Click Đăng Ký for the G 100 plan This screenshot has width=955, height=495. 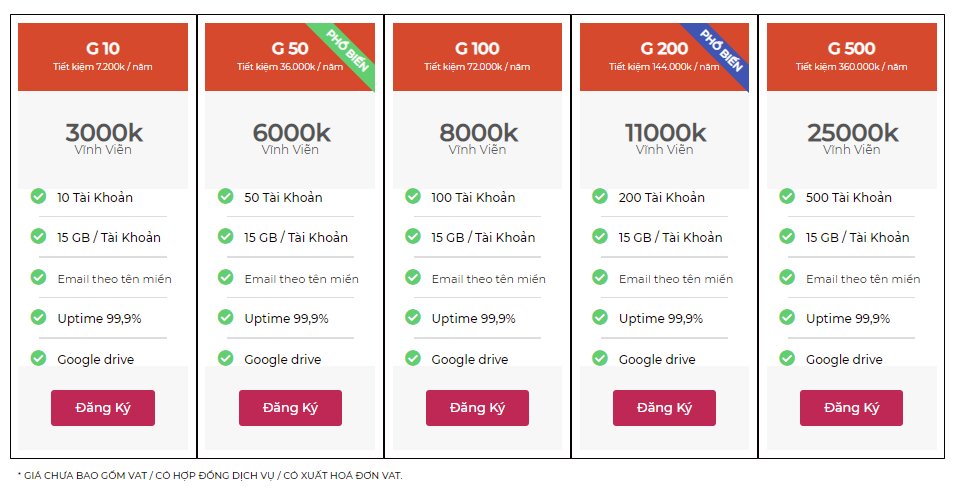477,407
